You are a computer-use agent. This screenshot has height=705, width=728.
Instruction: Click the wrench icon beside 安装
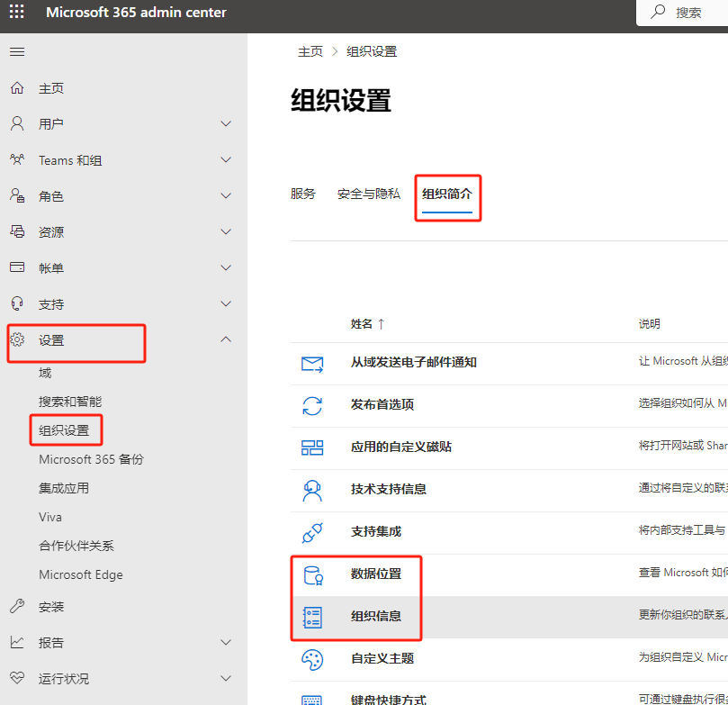coord(17,606)
